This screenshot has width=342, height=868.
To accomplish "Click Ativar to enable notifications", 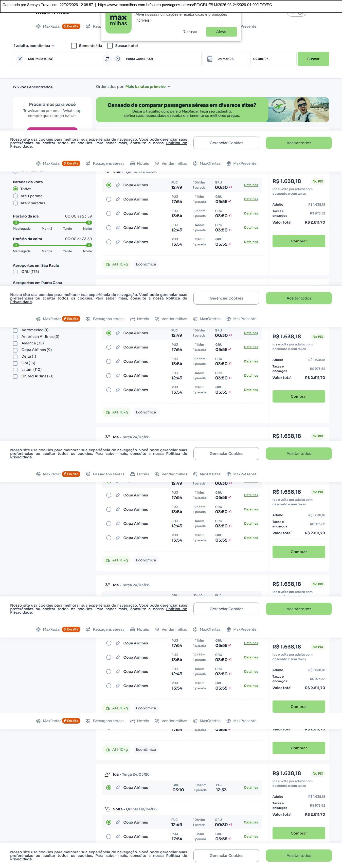I will click(221, 32).
